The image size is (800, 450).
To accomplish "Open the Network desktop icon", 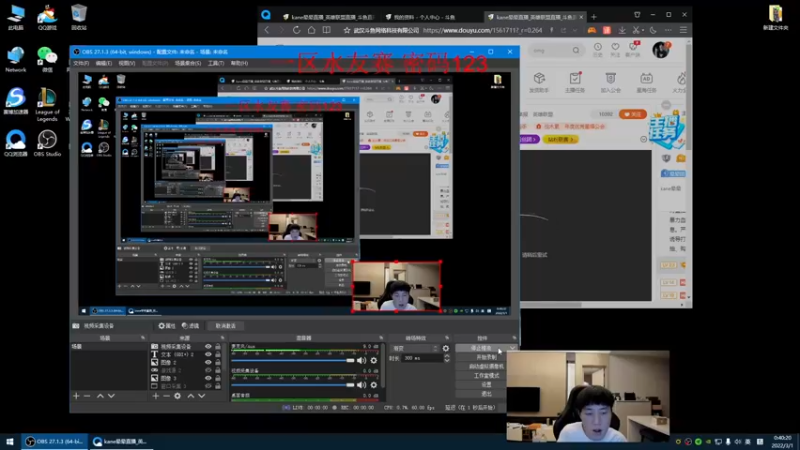I will click(16, 60).
